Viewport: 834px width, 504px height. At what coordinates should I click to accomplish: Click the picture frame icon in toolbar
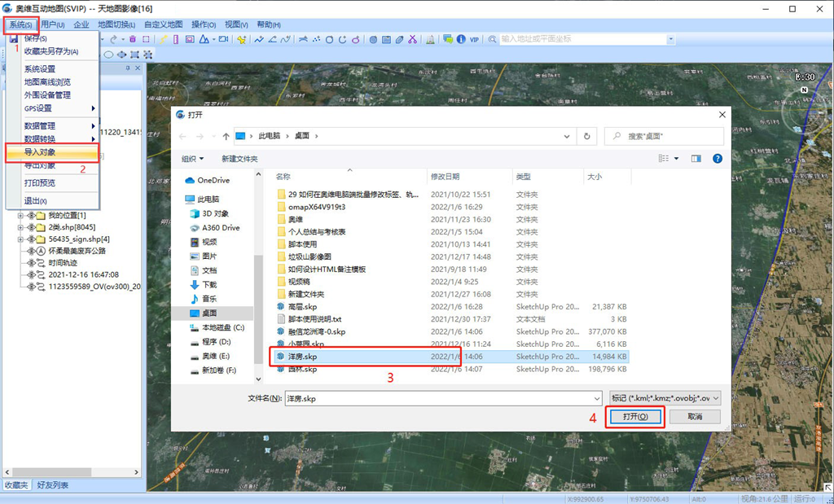click(x=190, y=39)
